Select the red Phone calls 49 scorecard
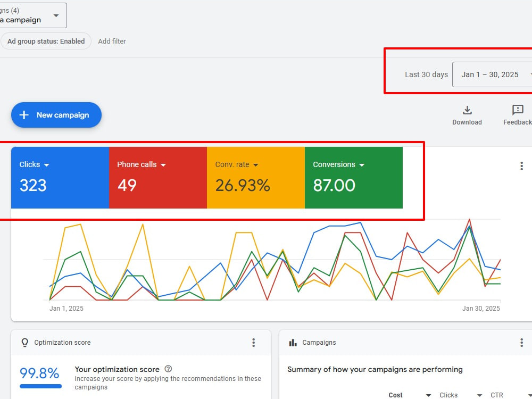Screen dimensions: 532x399 (158, 178)
